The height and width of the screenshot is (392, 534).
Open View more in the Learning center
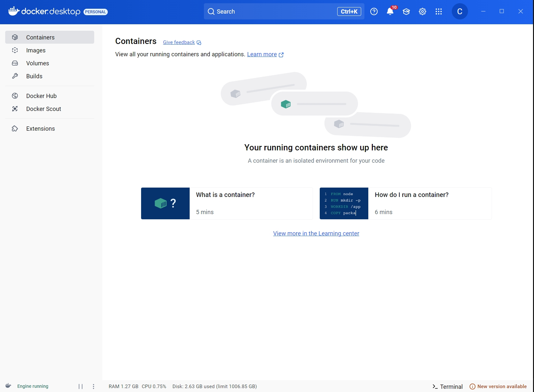pos(316,234)
